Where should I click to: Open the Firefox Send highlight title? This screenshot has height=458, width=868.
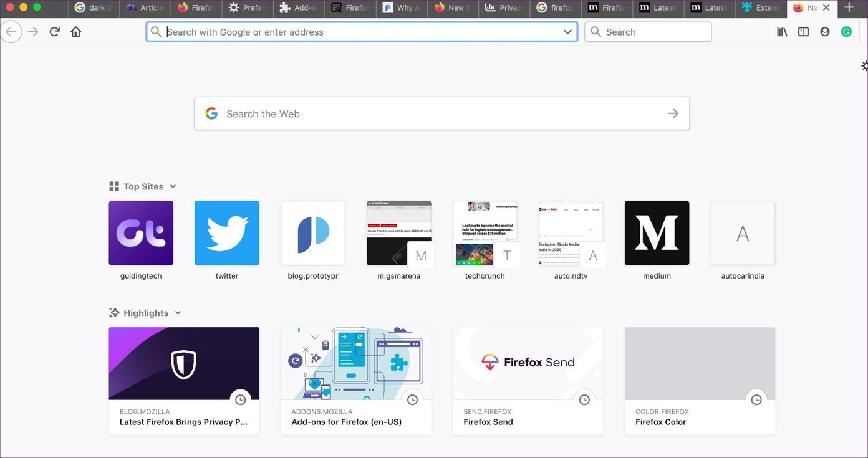pyautogui.click(x=488, y=422)
